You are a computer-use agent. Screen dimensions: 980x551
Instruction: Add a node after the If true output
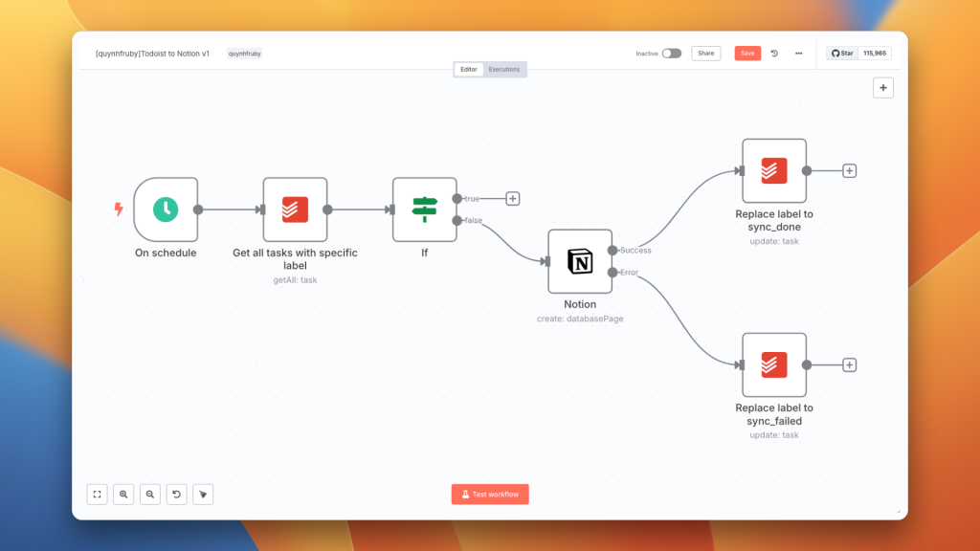click(513, 199)
